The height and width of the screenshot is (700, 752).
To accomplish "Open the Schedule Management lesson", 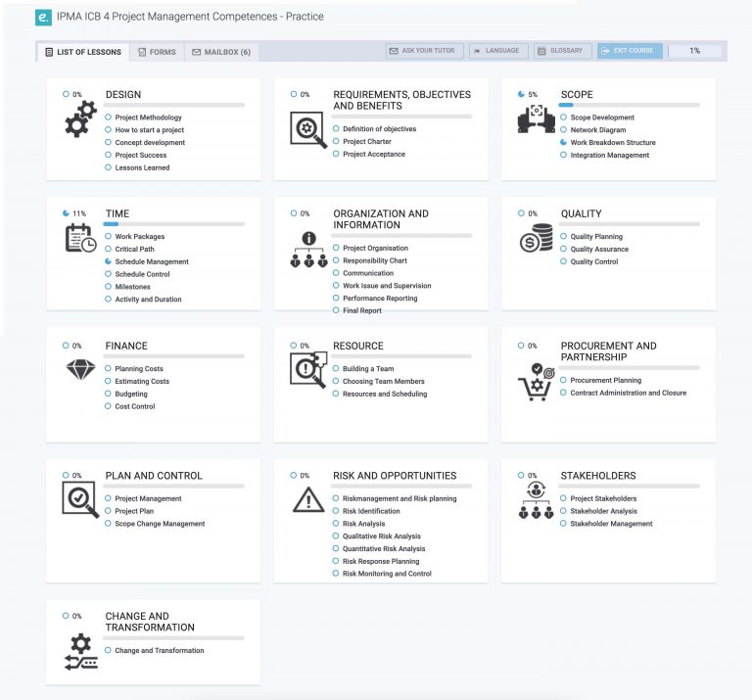I will (x=152, y=261).
